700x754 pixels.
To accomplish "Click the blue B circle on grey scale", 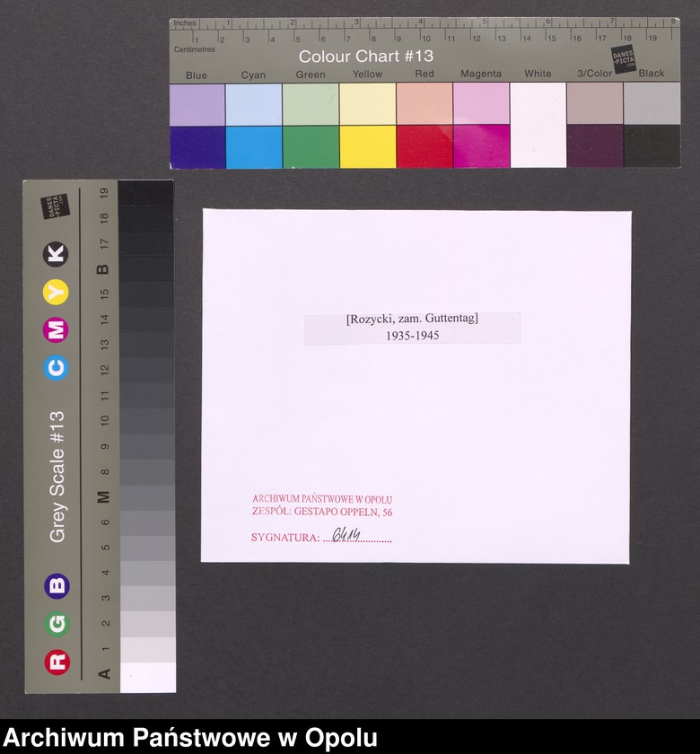I will pos(57,586).
